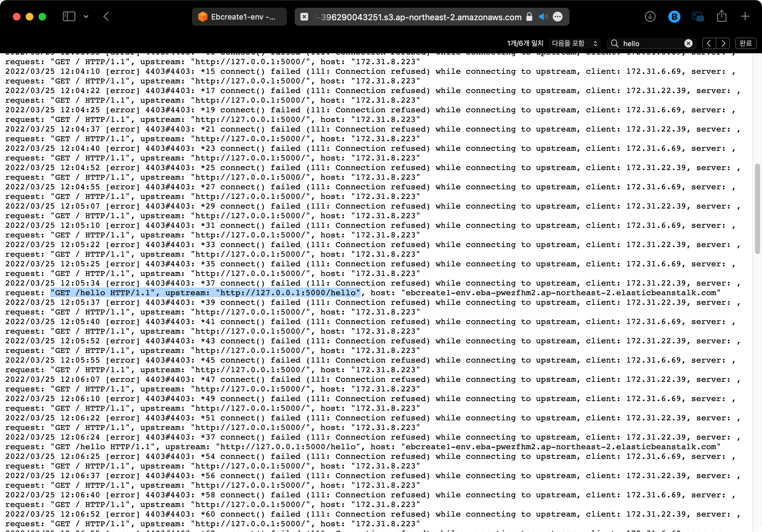Click the 완료 done button

[x=746, y=43]
